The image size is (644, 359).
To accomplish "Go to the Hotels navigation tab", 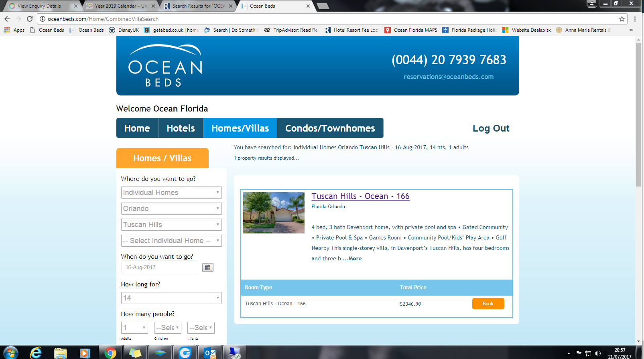I will [x=181, y=128].
